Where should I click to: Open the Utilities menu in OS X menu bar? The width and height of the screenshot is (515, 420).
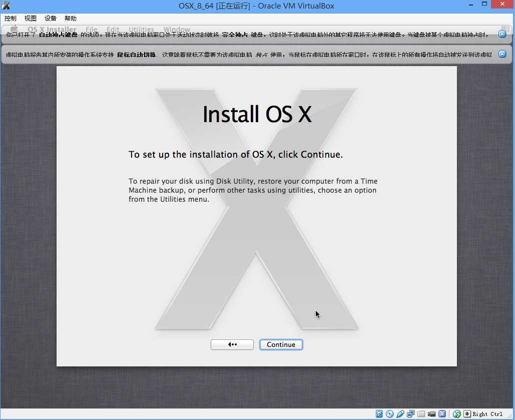pyautogui.click(x=141, y=29)
